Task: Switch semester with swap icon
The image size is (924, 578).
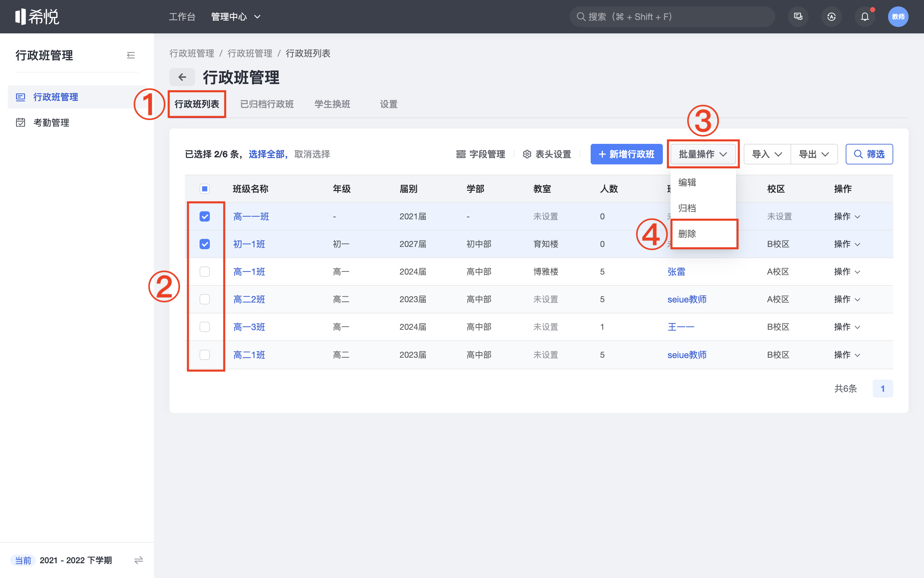Action: pos(139,560)
